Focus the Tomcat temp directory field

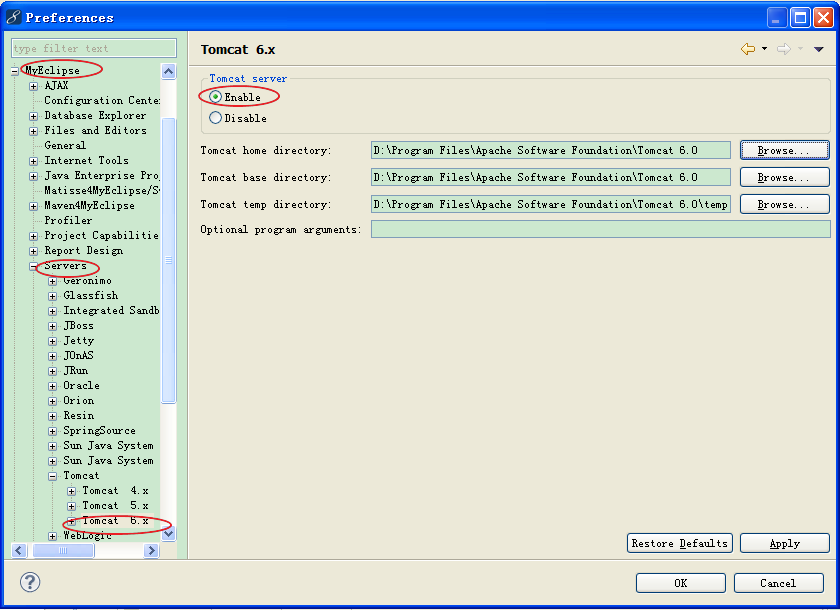pos(551,204)
